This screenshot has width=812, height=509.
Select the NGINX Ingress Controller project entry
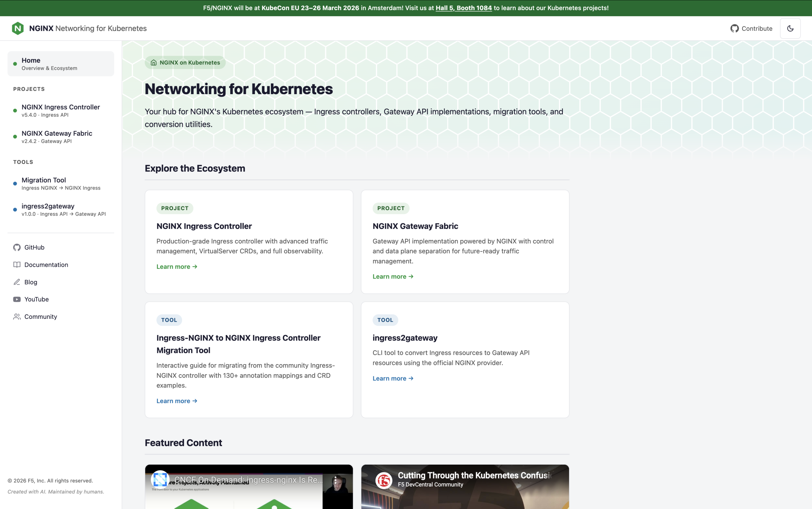61,110
